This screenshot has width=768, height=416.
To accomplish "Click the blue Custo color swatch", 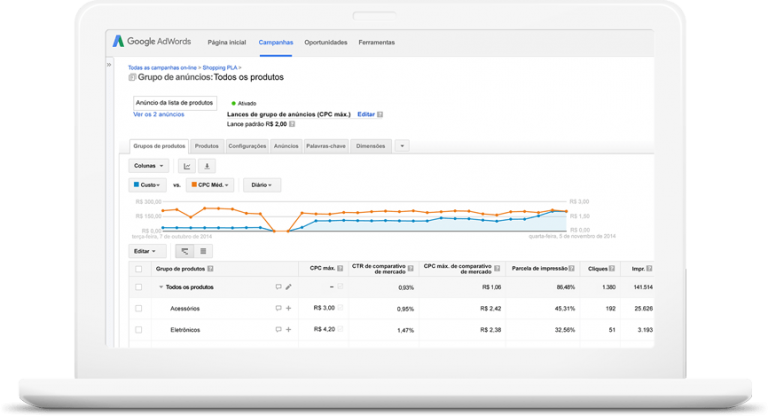I will click(137, 185).
